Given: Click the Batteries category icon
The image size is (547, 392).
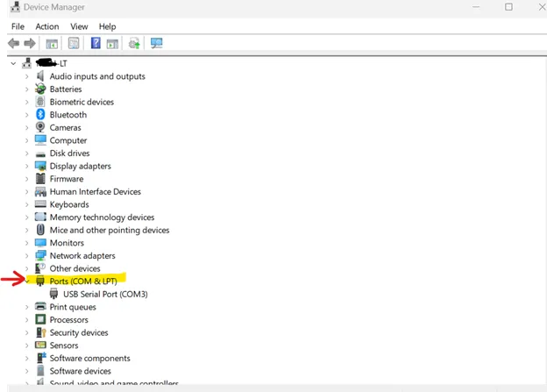Looking at the screenshot, I should coord(40,89).
